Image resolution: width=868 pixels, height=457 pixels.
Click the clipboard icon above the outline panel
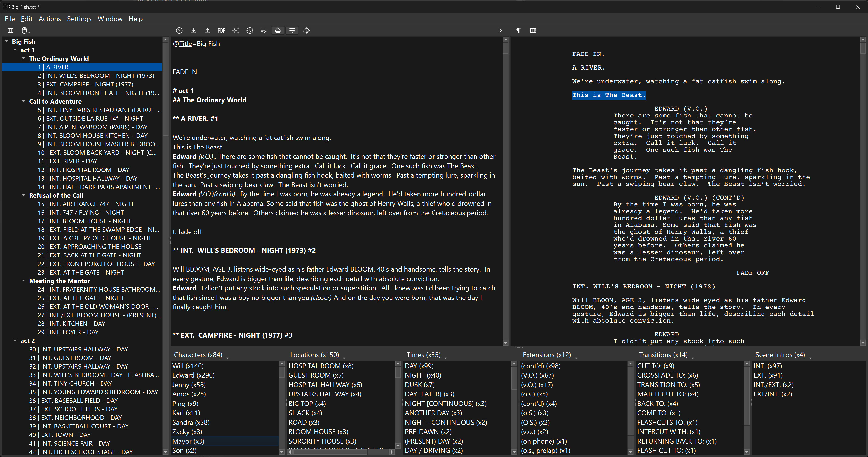25,30
